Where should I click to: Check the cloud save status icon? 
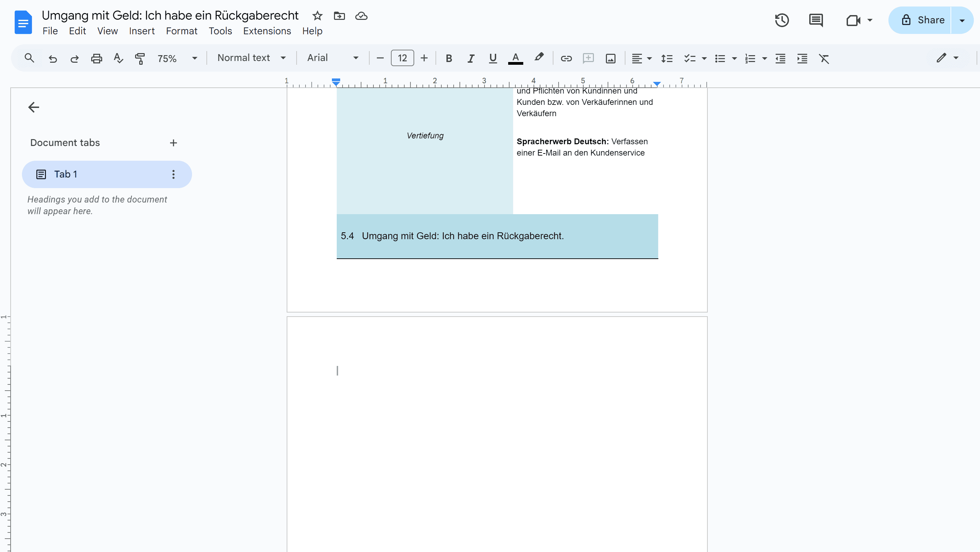click(x=361, y=16)
